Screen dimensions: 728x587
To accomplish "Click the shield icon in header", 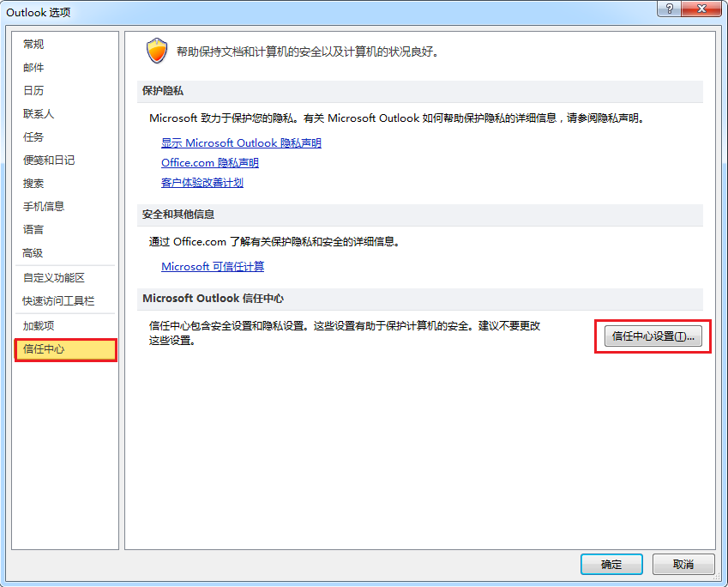I will (157, 51).
